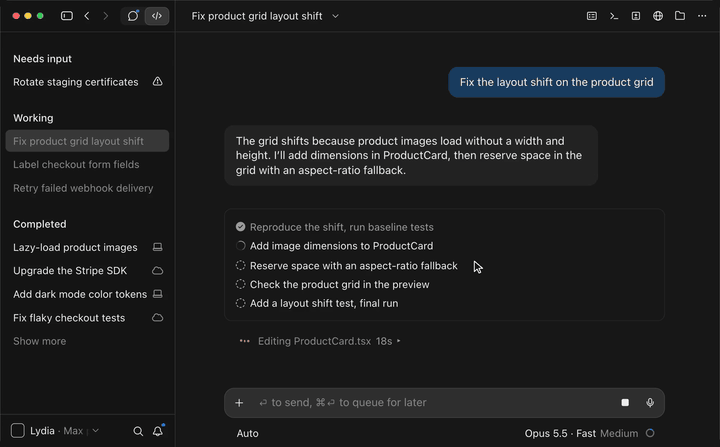The image size is (720, 447).
Task: Open 'Rotate staging certificates' session
Action: coord(87,82)
